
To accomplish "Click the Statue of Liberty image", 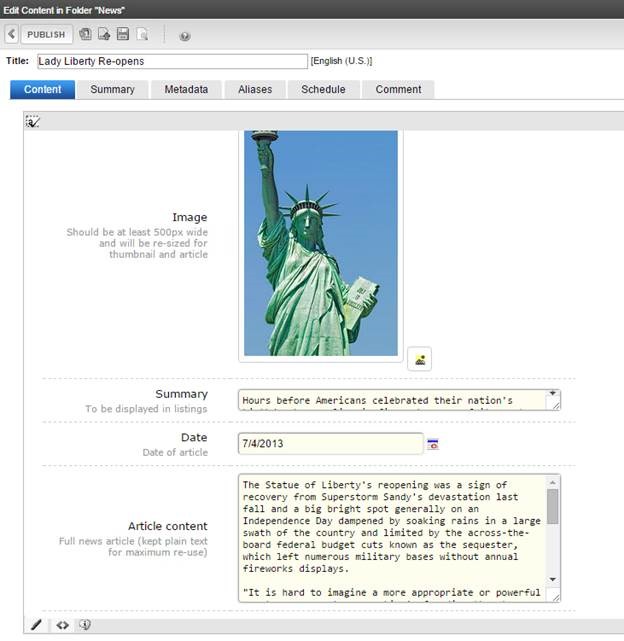I will (x=320, y=242).
